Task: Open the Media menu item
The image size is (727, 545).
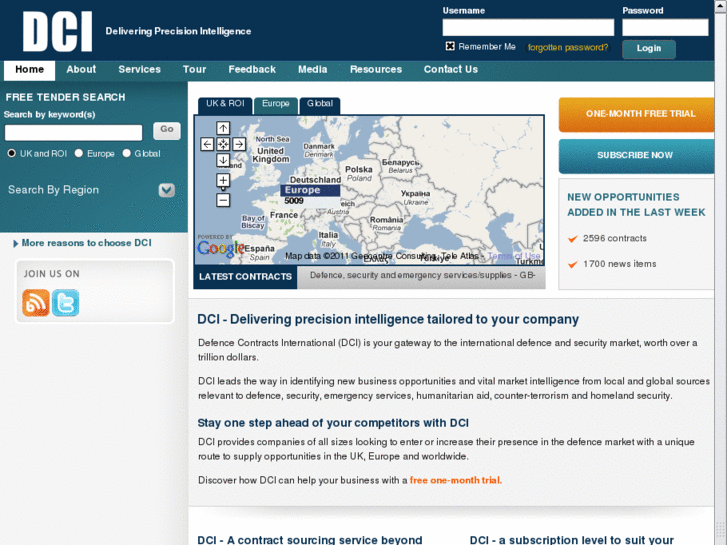Action: (x=312, y=70)
